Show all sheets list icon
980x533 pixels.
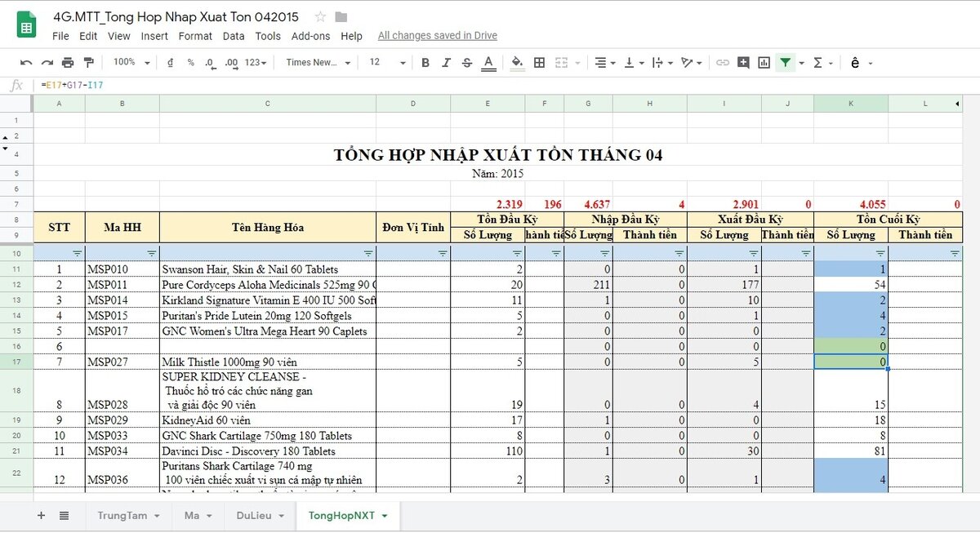(64, 515)
